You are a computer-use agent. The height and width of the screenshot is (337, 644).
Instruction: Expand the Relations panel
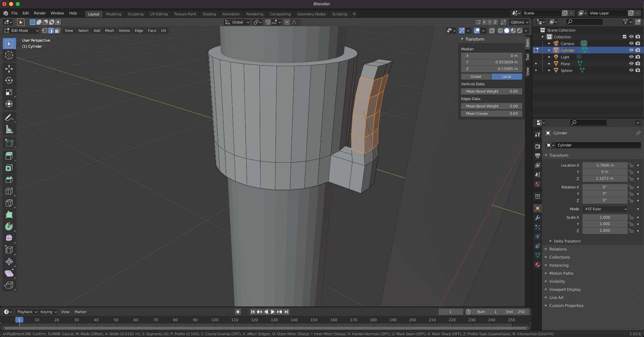558,249
